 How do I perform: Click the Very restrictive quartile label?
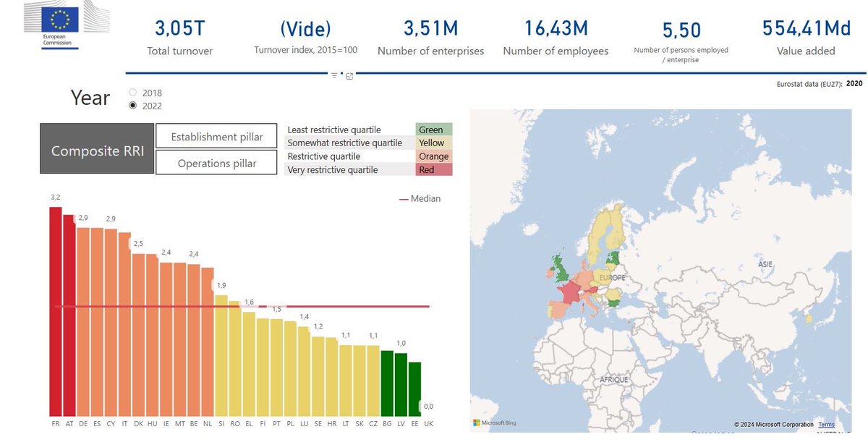coord(333,170)
